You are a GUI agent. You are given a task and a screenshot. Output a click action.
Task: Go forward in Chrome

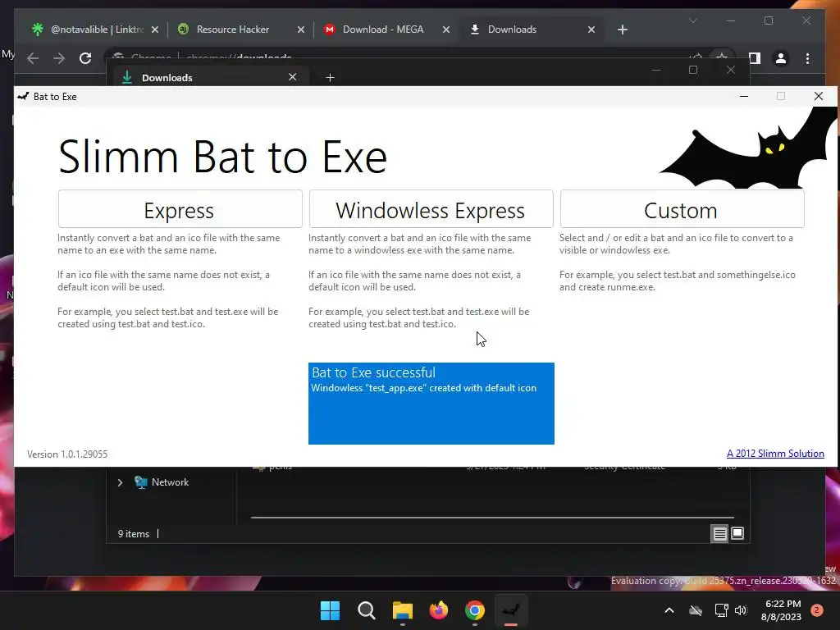pyautogui.click(x=59, y=58)
